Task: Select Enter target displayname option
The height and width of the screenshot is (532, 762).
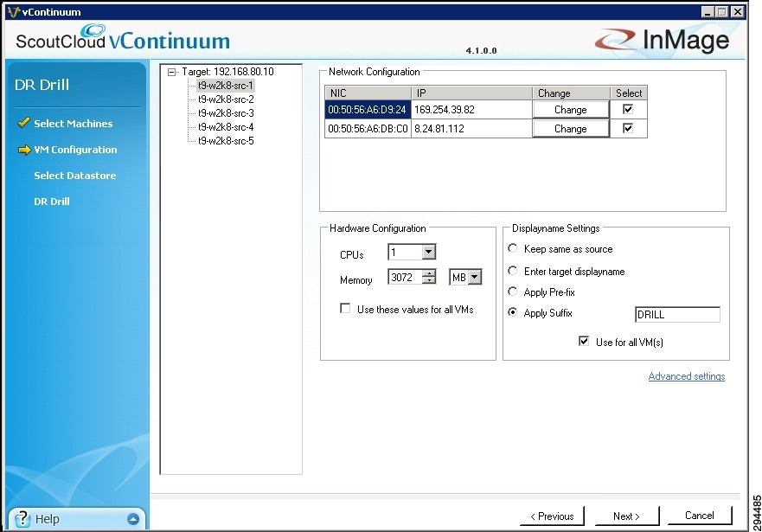Action: click(x=512, y=270)
